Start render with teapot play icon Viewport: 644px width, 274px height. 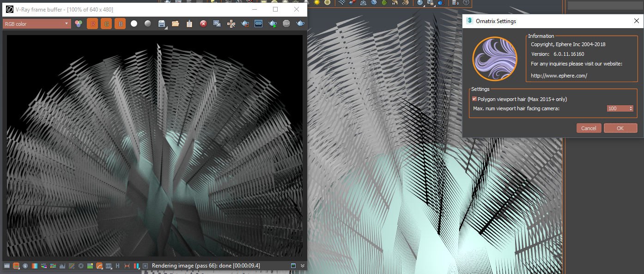pyautogui.click(x=273, y=24)
